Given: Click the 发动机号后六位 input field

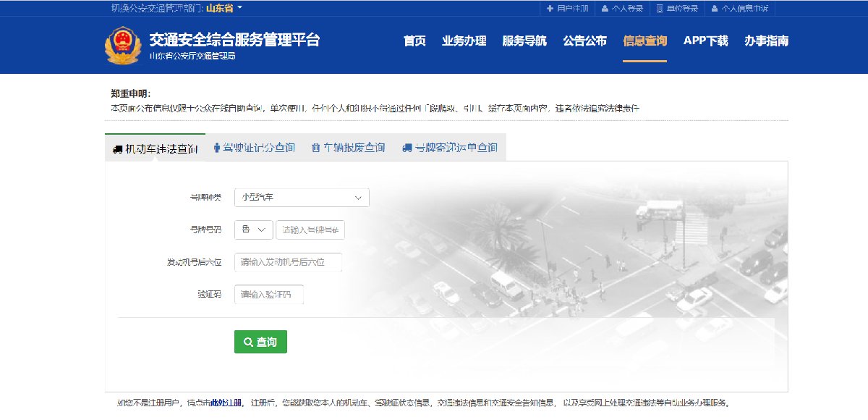Looking at the screenshot, I should click(x=288, y=262).
